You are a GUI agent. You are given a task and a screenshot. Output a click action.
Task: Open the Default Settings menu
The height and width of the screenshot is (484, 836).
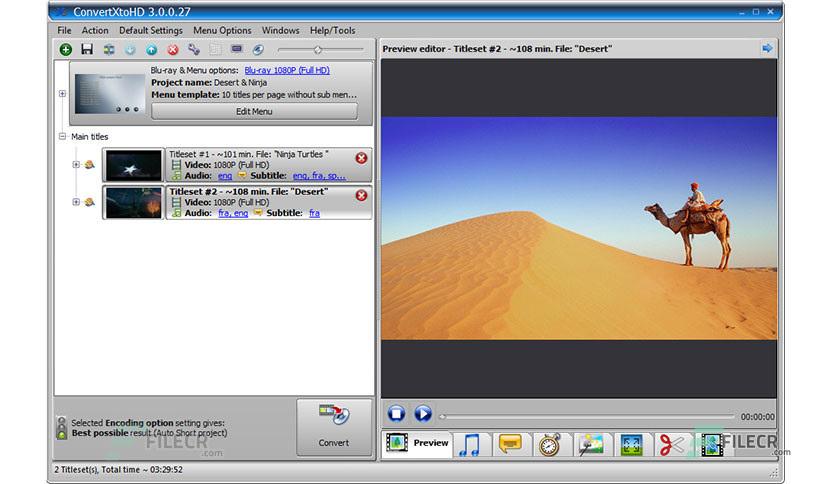tap(151, 30)
